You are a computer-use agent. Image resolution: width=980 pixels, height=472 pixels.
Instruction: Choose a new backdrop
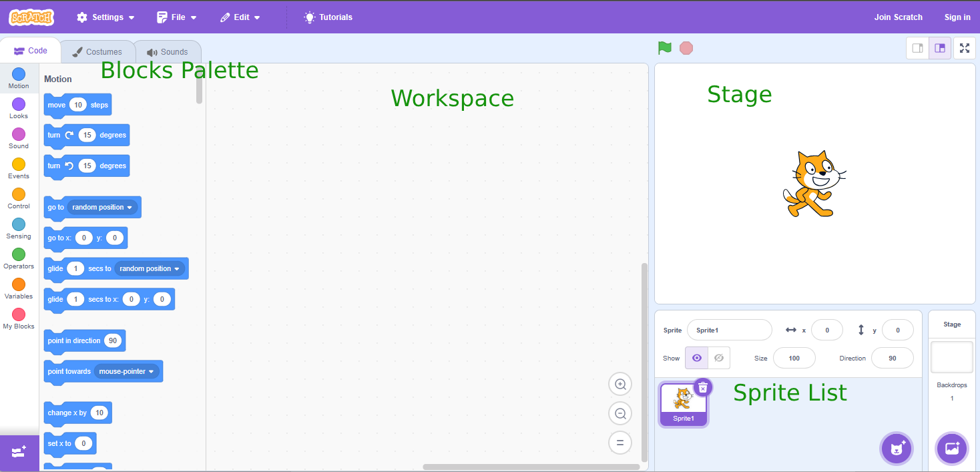951,449
